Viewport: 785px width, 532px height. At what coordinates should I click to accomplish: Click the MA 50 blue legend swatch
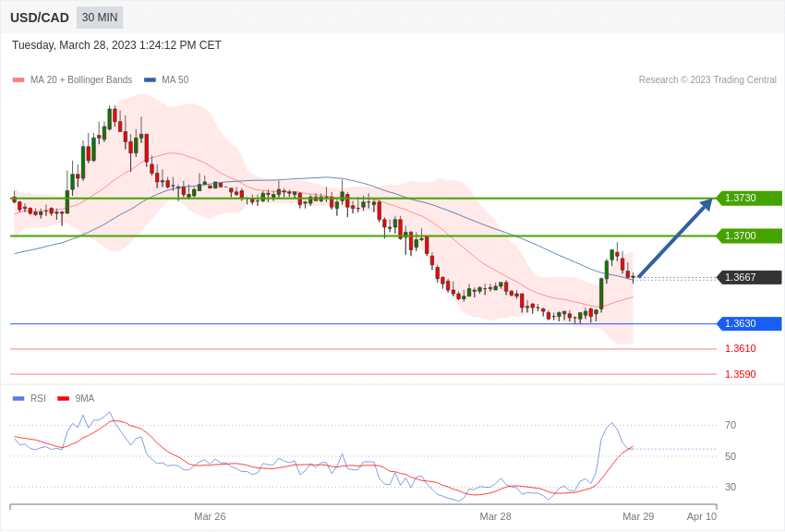point(150,79)
